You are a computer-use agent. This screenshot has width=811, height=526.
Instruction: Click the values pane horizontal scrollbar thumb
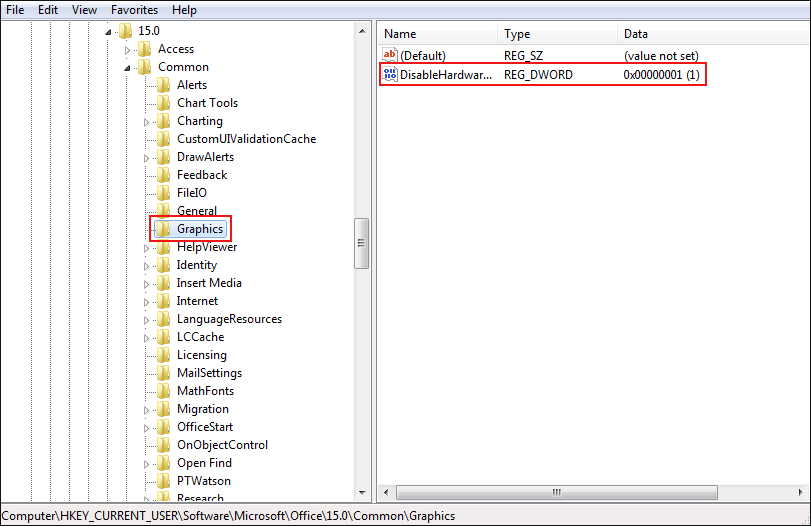tap(557, 492)
